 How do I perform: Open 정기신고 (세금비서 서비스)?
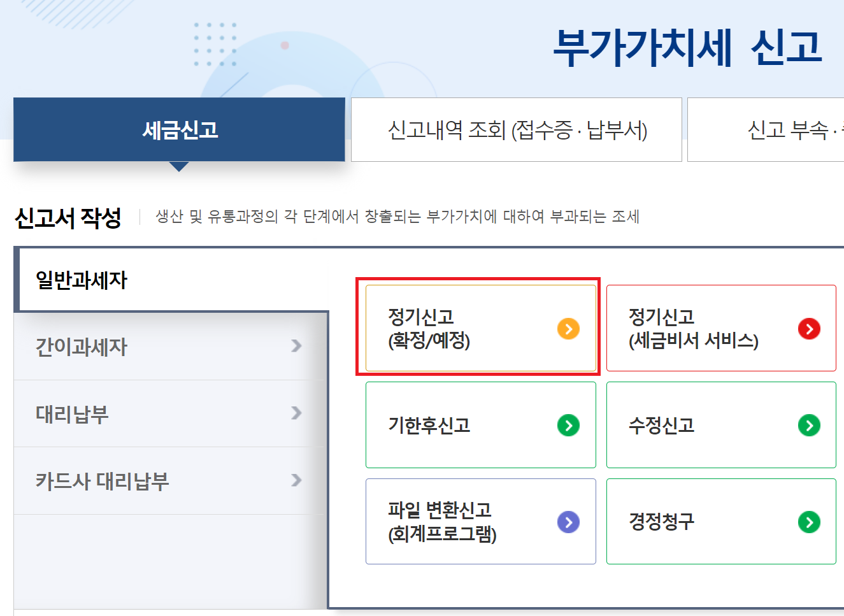[x=721, y=328]
